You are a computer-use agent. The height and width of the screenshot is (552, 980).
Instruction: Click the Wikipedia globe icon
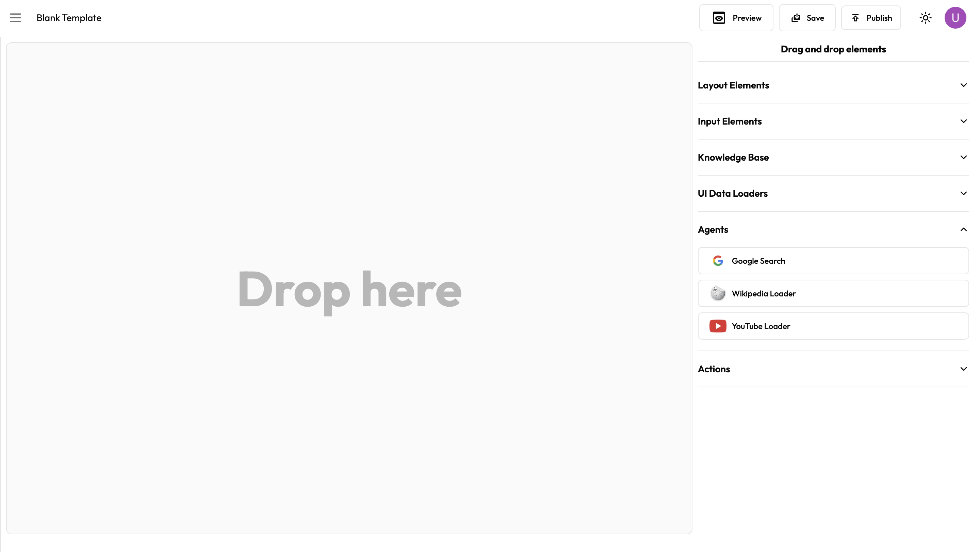click(718, 293)
